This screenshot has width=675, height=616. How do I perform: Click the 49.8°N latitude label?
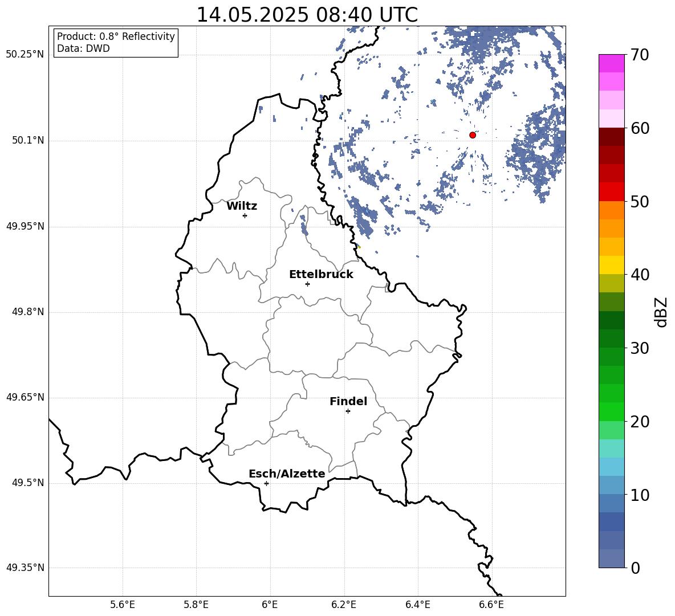tap(28, 312)
